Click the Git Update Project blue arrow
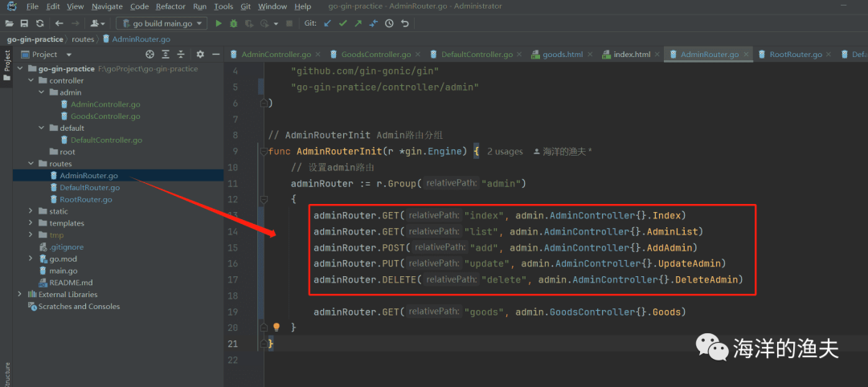Image resolution: width=868 pixels, height=387 pixels. click(x=328, y=23)
